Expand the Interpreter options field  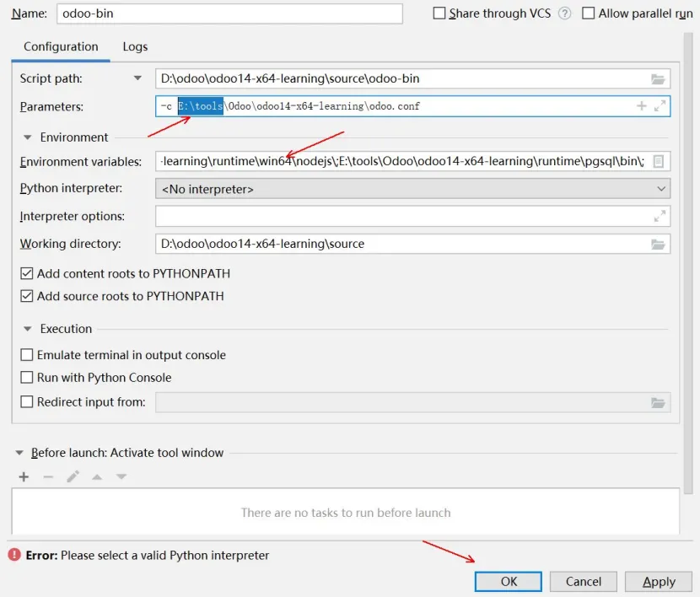click(660, 216)
